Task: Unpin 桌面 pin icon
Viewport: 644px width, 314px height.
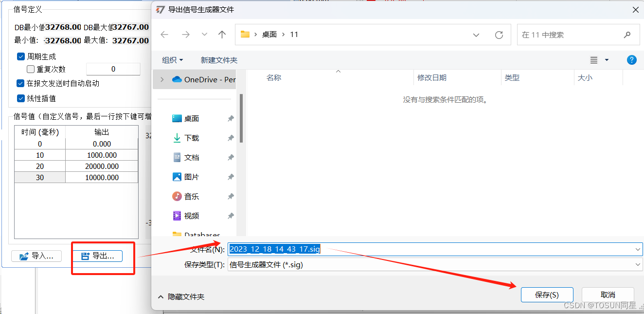Action: 231,118
